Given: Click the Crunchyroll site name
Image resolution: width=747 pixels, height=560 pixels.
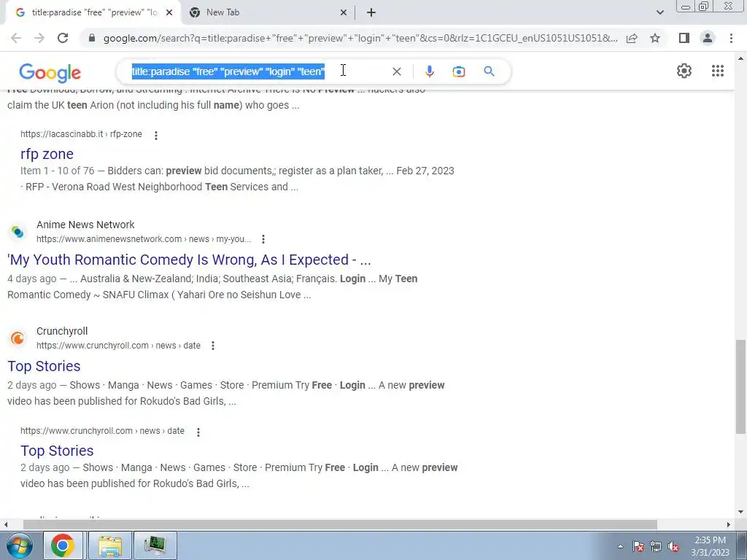Looking at the screenshot, I should click(x=62, y=331).
